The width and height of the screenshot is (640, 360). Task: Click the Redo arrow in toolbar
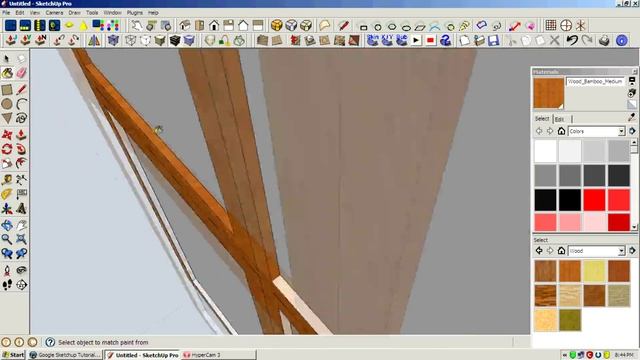point(587,40)
